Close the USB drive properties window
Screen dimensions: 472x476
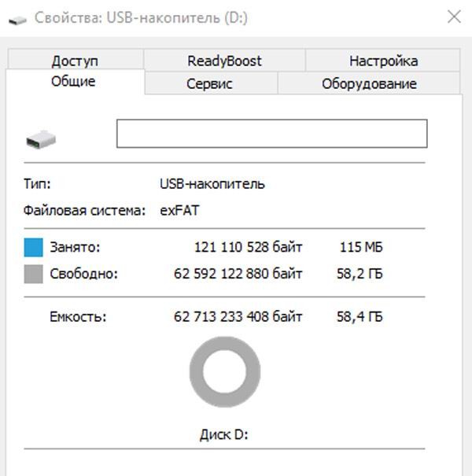pyautogui.click(x=453, y=17)
